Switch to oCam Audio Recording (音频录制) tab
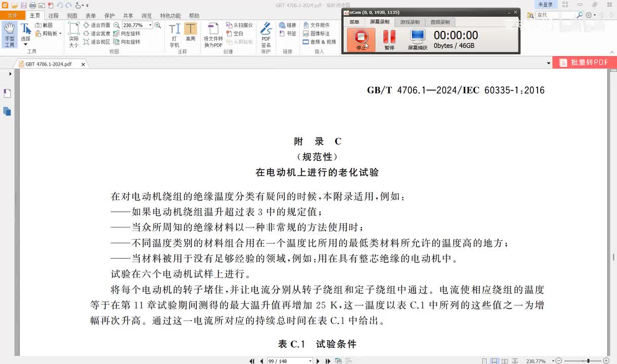The width and height of the screenshot is (617, 364). point(440,22)
